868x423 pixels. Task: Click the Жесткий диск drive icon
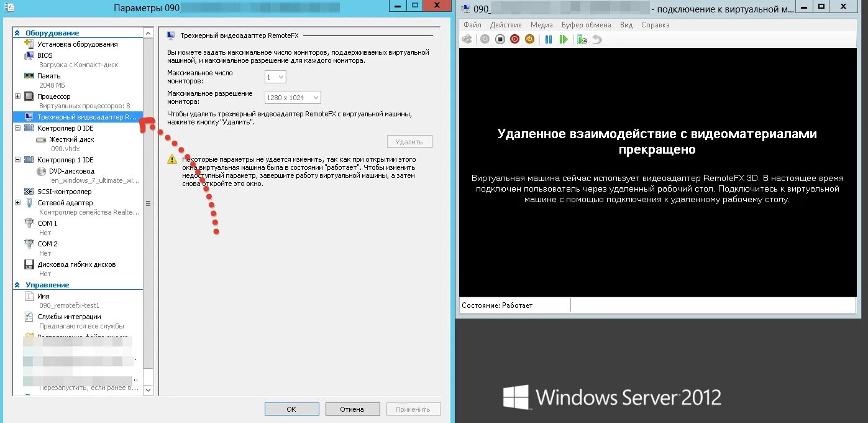pos(41,140)
